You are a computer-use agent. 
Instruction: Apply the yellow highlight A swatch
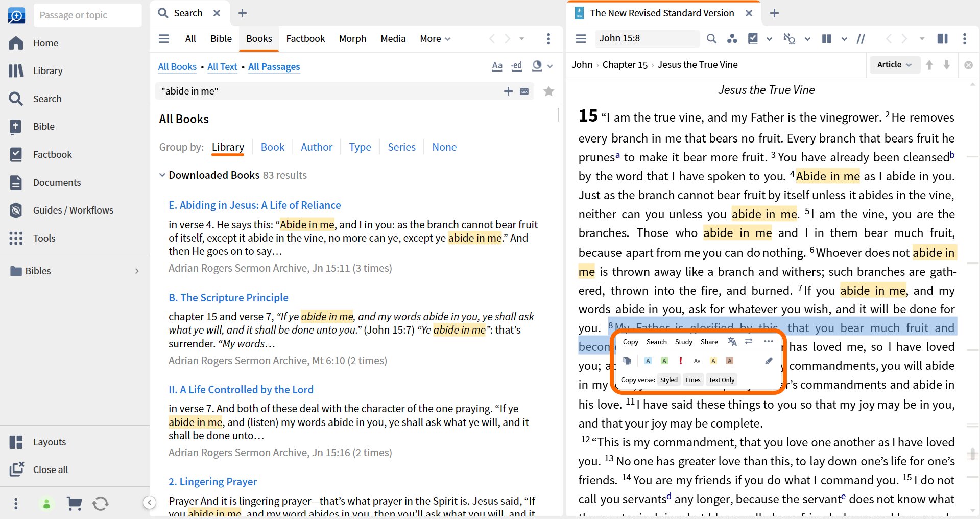[x=713, y=361]
